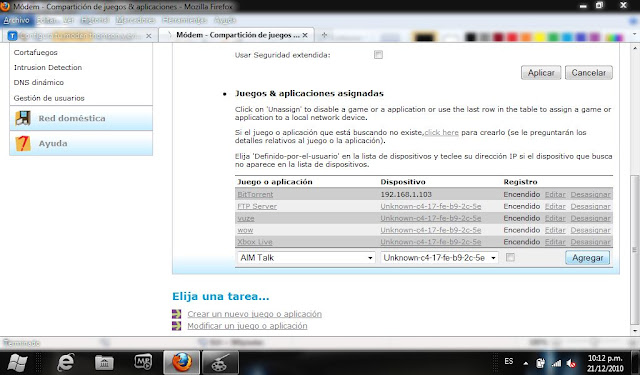This screenshot has height=375, width=640.
Task: Switch to Firefox taskbar icon
Action: click(x=182, y=362)
